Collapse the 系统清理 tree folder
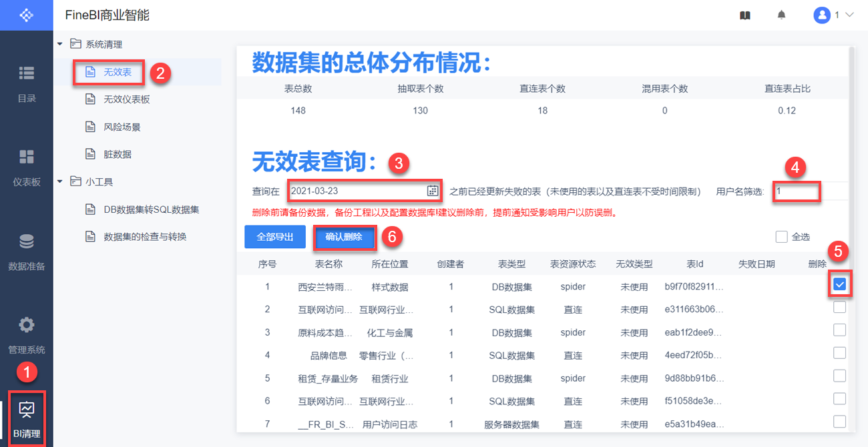868x447 pixels. [60, 44]
